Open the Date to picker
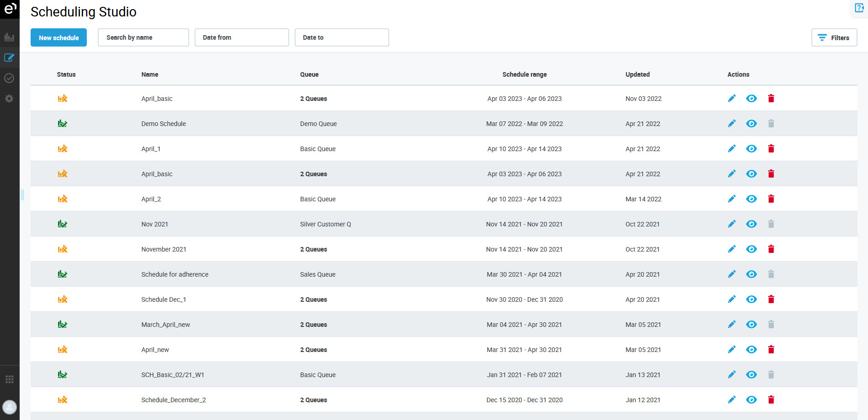This screenshot has width=868, height=420. [x=341, y=37]
